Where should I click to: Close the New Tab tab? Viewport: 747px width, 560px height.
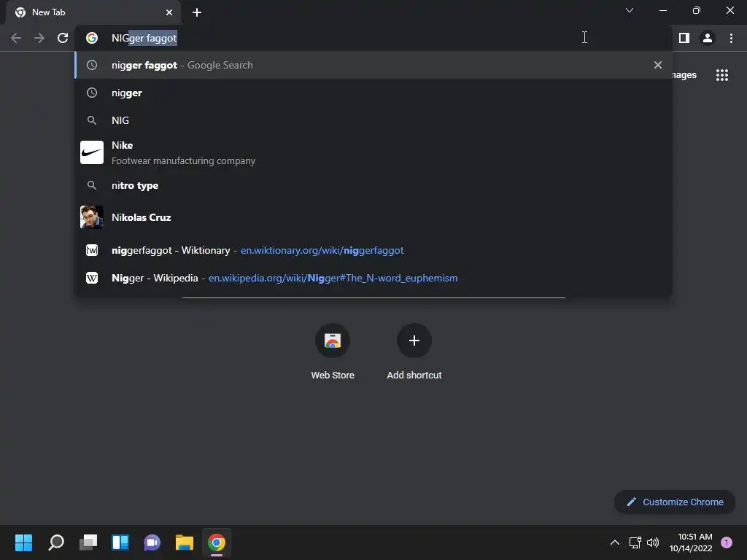point(169,12)
